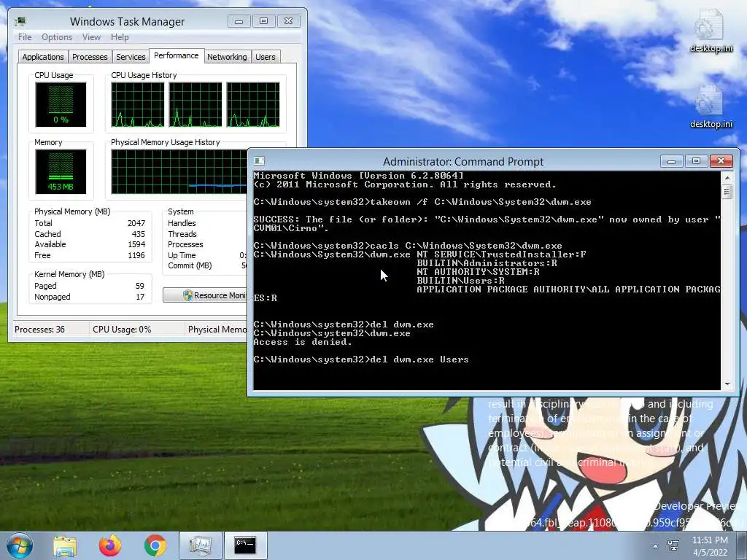Image resolution: width=747 pixels, height=560 pixels.
Task: Switch to Command Prompt taskbar button
Action: [x=246, y=545]
